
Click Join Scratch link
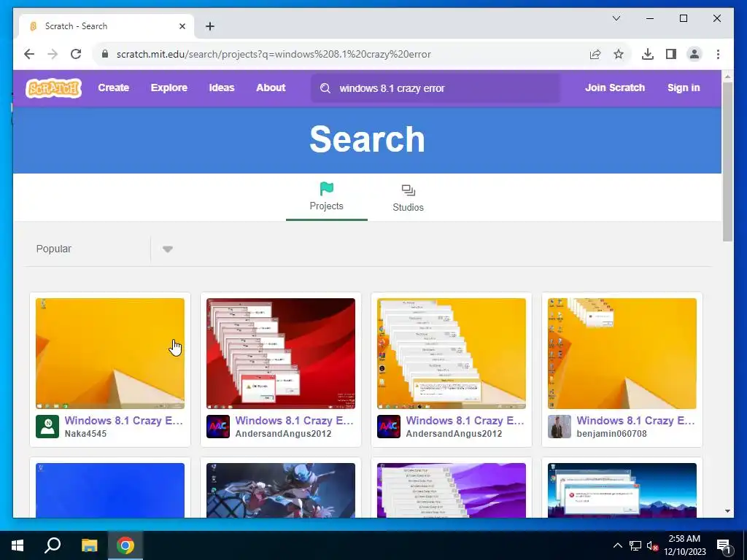click(614, 87)
